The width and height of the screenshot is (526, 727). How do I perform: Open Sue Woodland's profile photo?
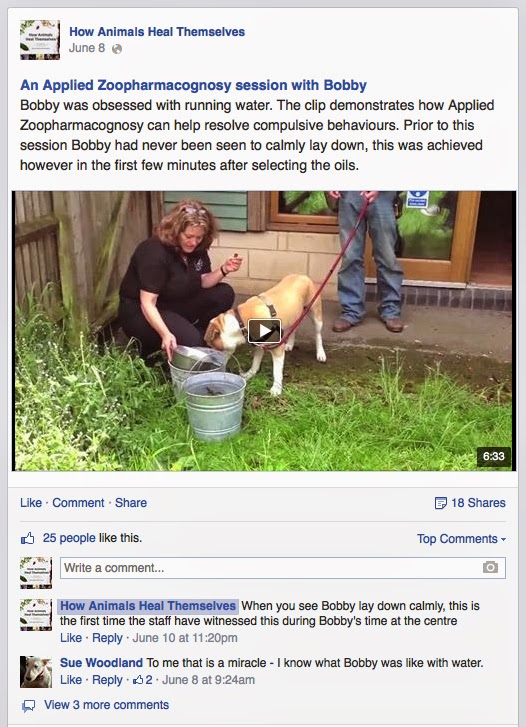click(x=36, y=672)
